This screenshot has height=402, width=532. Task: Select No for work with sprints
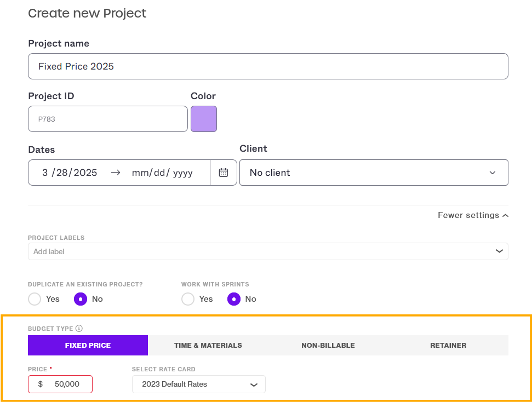tap(234, 299)
